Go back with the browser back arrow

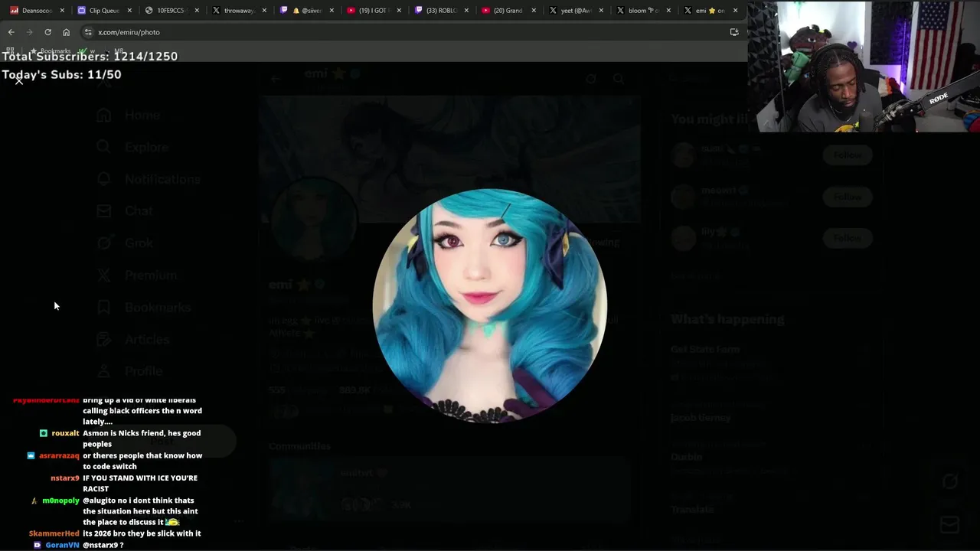(11, 32)
